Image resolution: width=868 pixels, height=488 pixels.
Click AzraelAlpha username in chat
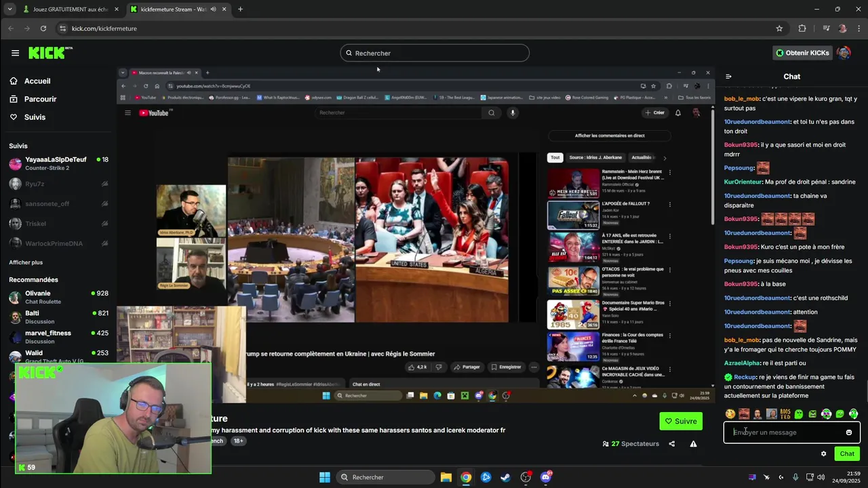point(742,363)
